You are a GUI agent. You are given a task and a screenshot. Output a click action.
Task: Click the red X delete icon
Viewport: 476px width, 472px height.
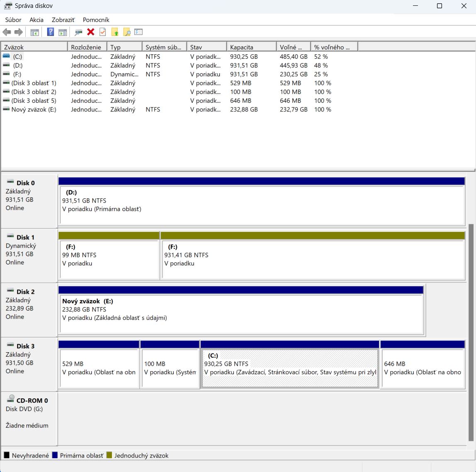pos(90,32)
